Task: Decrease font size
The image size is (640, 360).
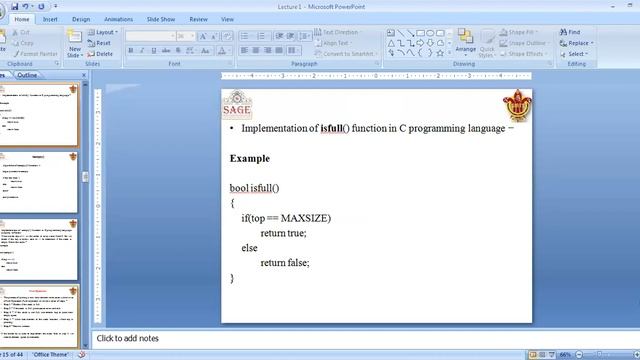Action: [214, 36]
